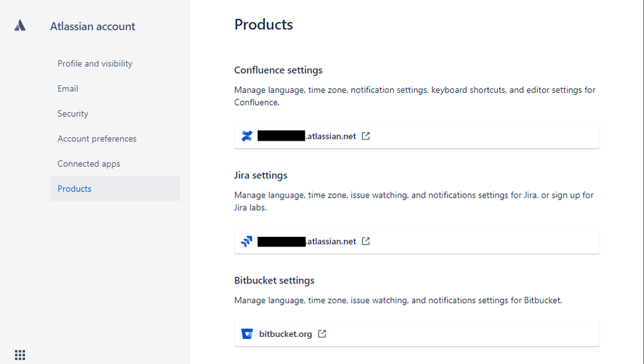Open the Security page
The width and height of the screenshot is (644, 364).
pos(73,114)
